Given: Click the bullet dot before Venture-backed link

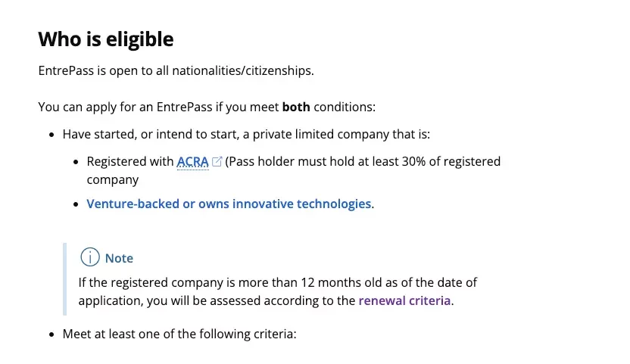Looking at the screenshot, I should [76, 205].
